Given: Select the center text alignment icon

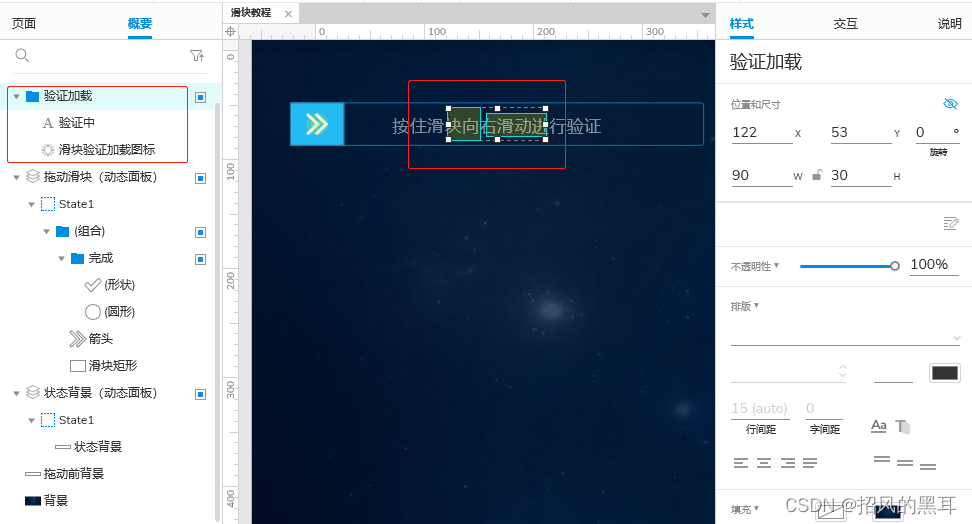Looking at the screenshot, I should 764,463.
